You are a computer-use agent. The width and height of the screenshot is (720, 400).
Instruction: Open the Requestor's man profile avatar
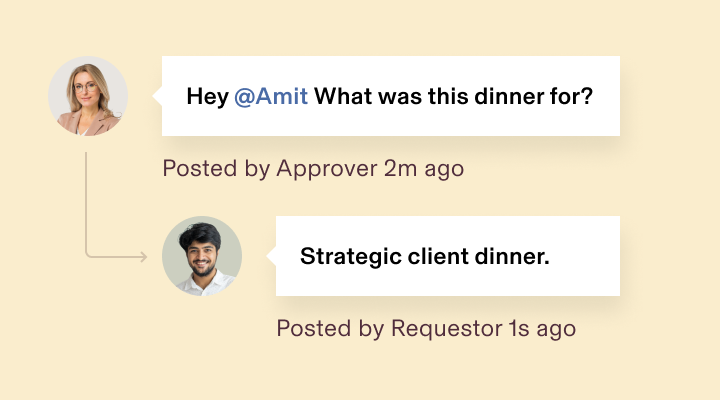click(202, 256)
